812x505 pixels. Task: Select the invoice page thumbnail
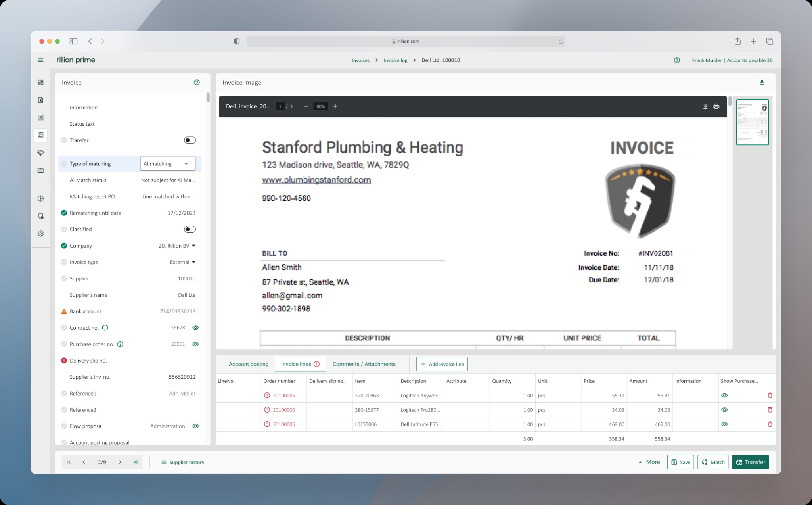click(752, 122)
